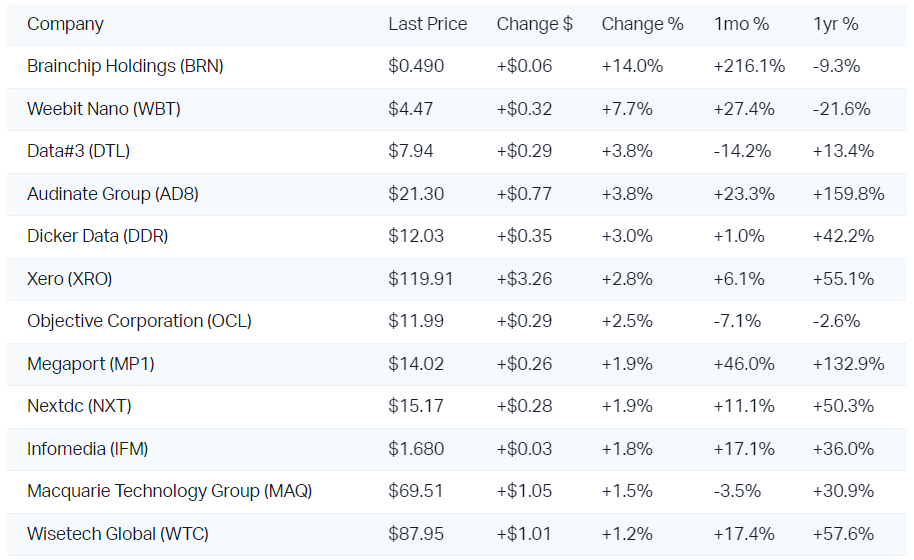Select Wisetech Global (WTC) company name
The width and height of the screenshot is (914, 560).
[x=118, y=534]
